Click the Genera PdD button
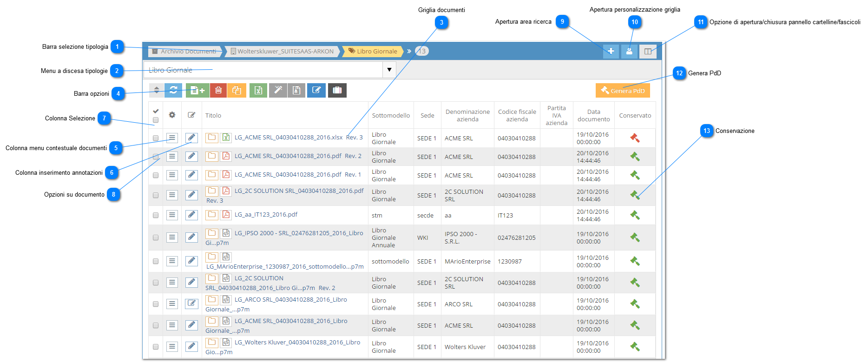This screenshot has width=868, height=363. tap(623, 90)
